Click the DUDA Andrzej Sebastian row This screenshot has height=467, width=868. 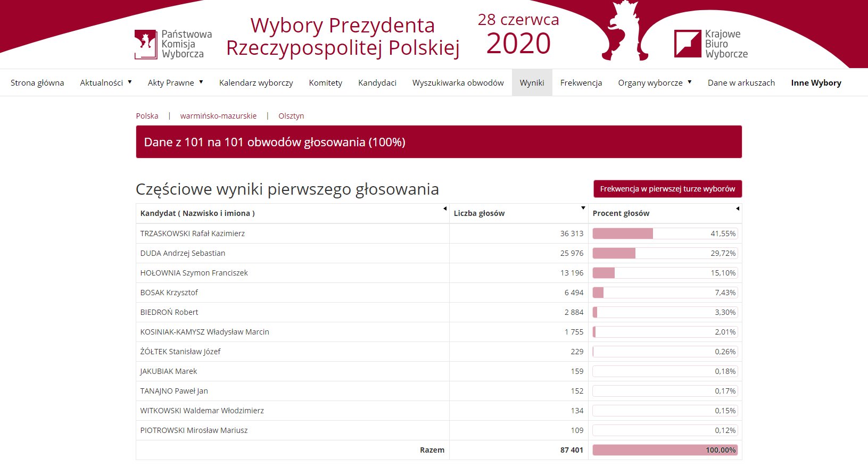[439, 253]
